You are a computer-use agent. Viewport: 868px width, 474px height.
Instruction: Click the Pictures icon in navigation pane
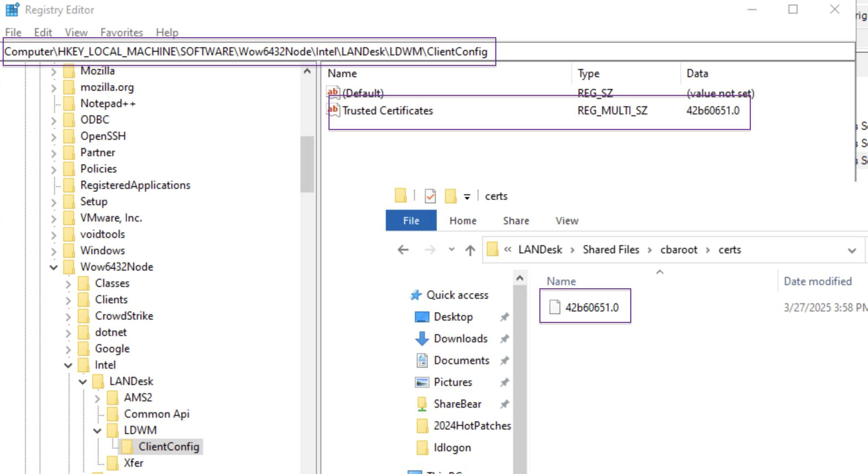click(422, 382)
